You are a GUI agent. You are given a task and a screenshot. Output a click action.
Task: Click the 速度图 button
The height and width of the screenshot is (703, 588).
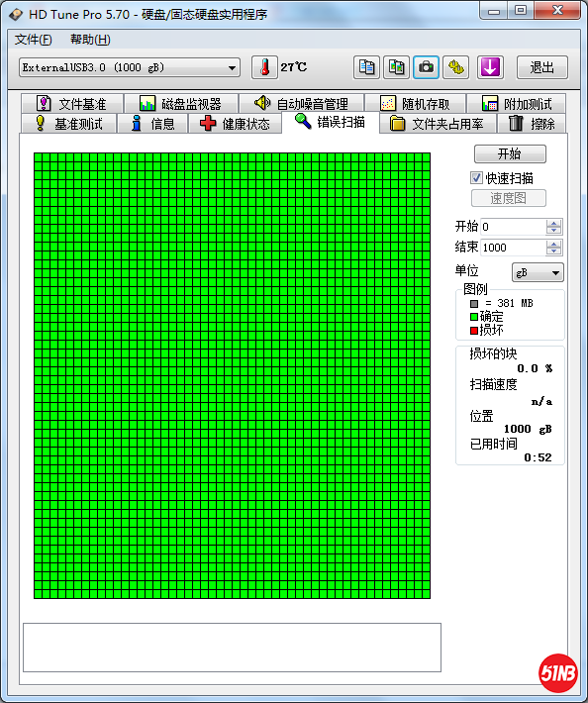pos(509,198)
